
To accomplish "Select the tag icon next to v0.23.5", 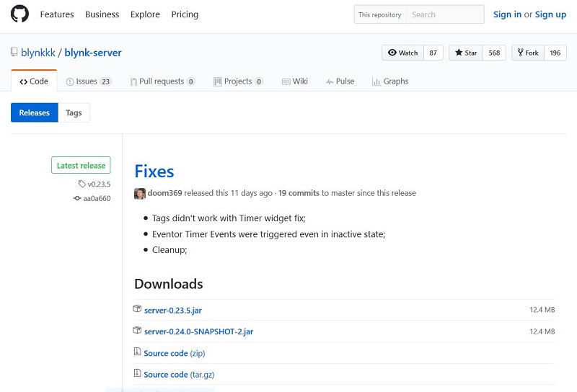I will [x=82, y=184].
